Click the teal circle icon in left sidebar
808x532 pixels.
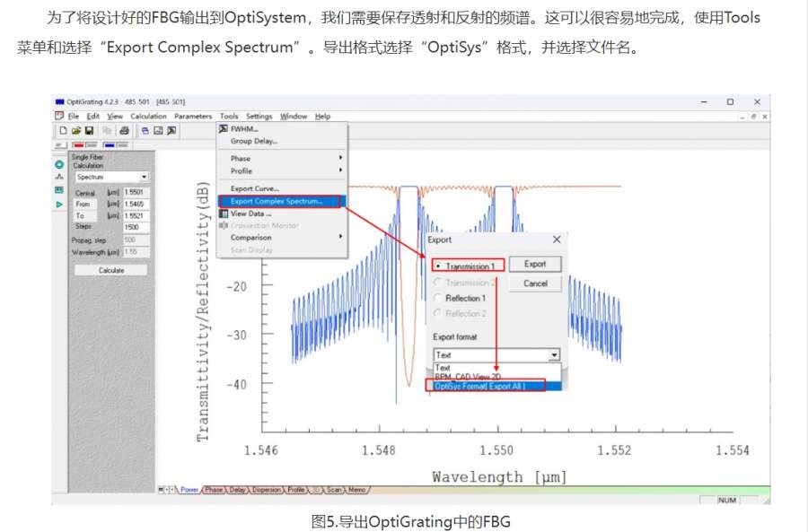59,164
